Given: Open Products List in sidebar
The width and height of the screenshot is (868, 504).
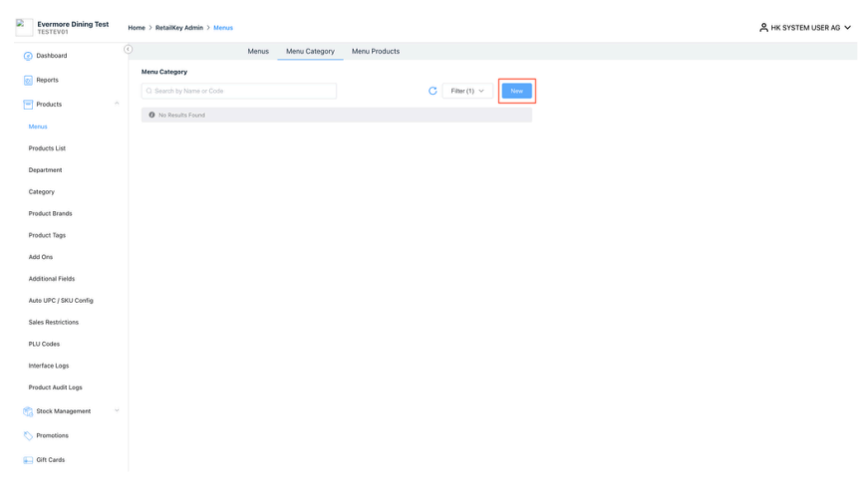Looking at the screenshot, I should [47, 148].
